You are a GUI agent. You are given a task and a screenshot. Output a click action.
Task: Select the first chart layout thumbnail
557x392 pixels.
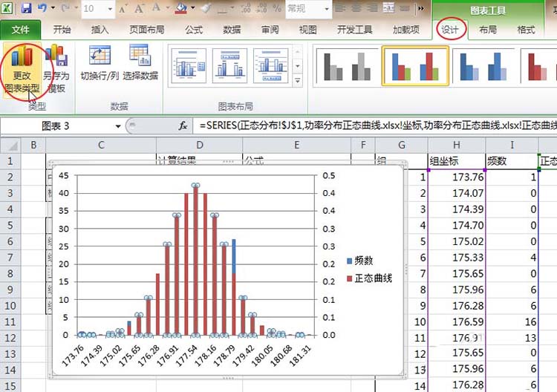pos(189,65)
